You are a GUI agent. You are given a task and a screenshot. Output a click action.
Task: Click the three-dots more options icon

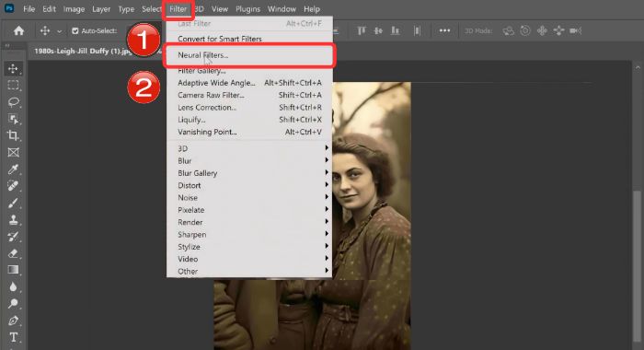[x=444, y=30]
